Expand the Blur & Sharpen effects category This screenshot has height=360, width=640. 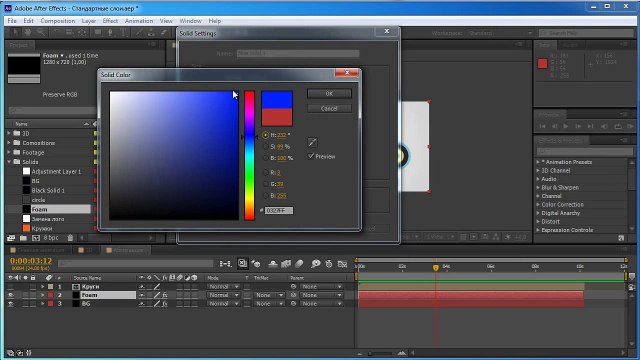pos(538,187)
